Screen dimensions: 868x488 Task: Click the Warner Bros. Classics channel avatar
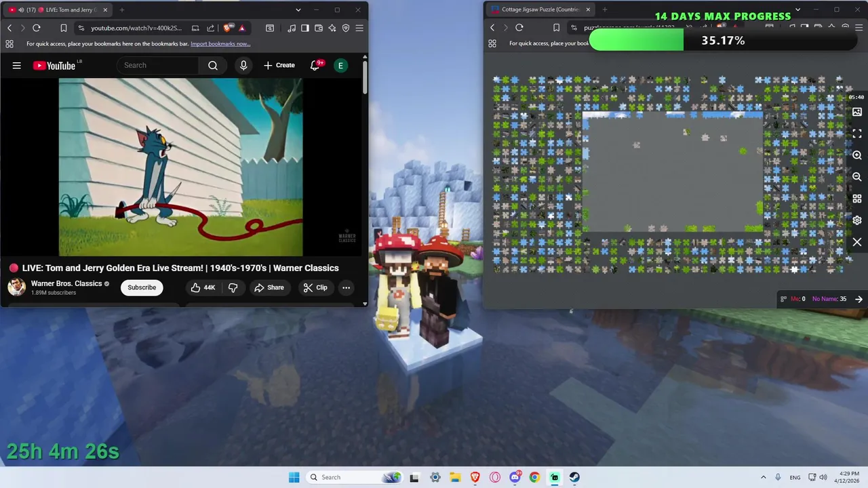17,287
